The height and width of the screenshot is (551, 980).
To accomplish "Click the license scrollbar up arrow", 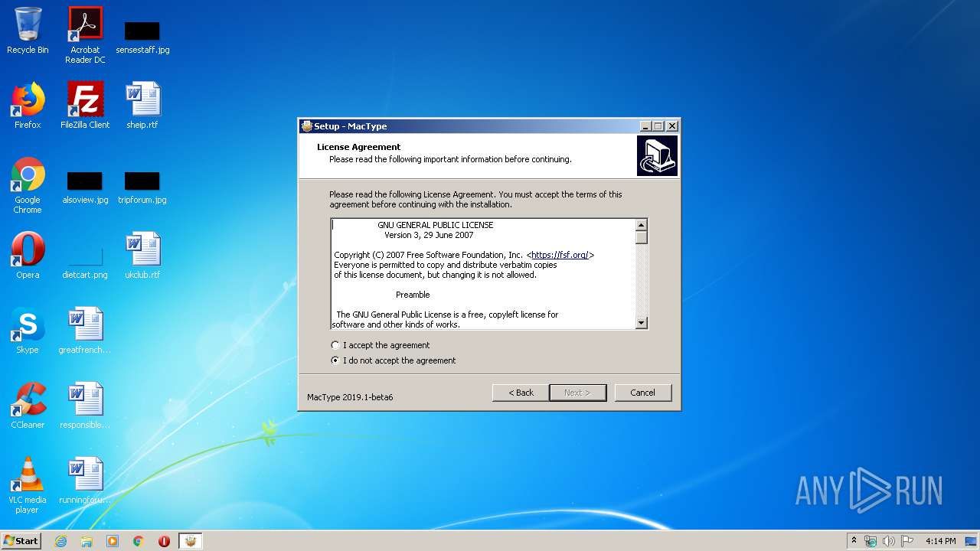I will 642,224.
